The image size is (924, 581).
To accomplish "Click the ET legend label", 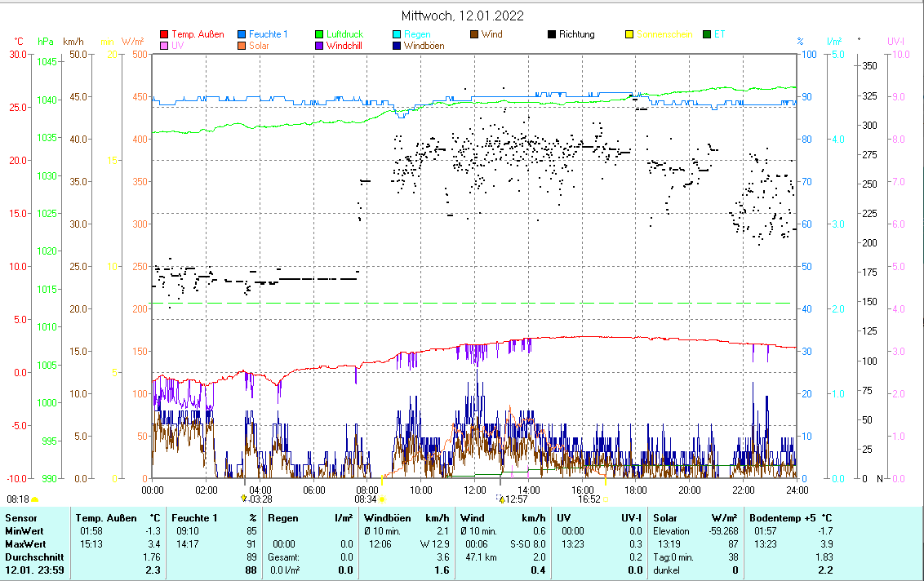I will tap(719, 34).
